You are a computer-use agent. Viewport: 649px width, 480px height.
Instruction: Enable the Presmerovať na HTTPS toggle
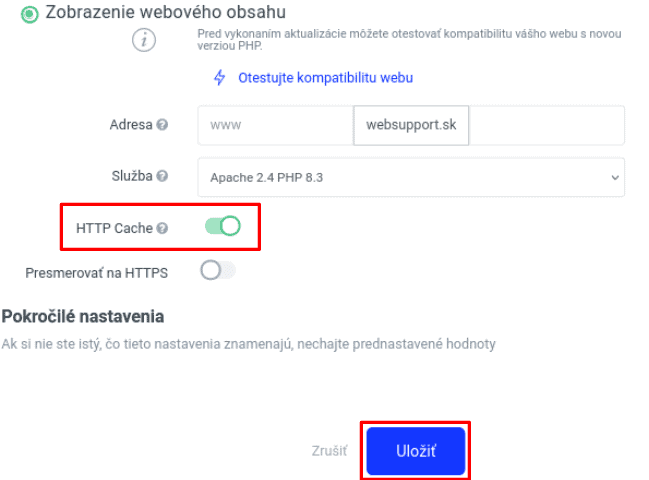(217, 271)
